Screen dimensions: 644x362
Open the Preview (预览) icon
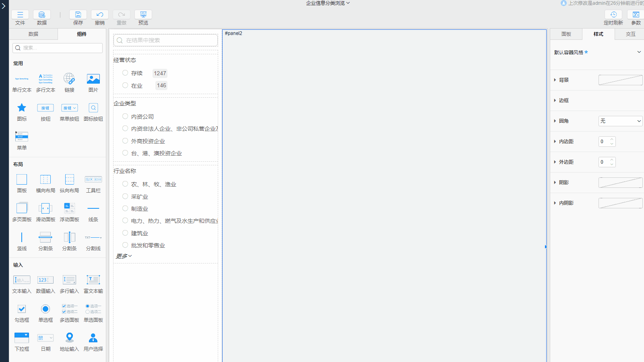(143, 15)
